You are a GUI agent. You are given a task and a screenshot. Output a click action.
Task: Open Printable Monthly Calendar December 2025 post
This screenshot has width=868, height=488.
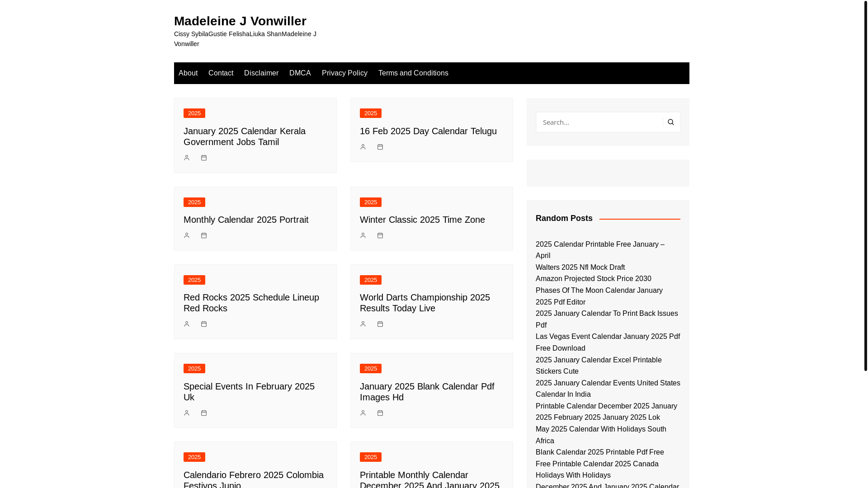429,479
